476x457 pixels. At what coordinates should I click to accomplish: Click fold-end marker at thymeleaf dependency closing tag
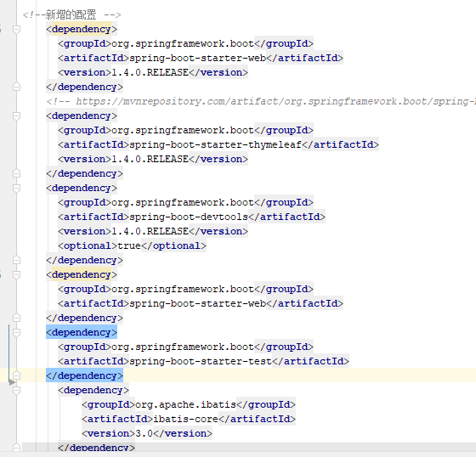[16, 173]
